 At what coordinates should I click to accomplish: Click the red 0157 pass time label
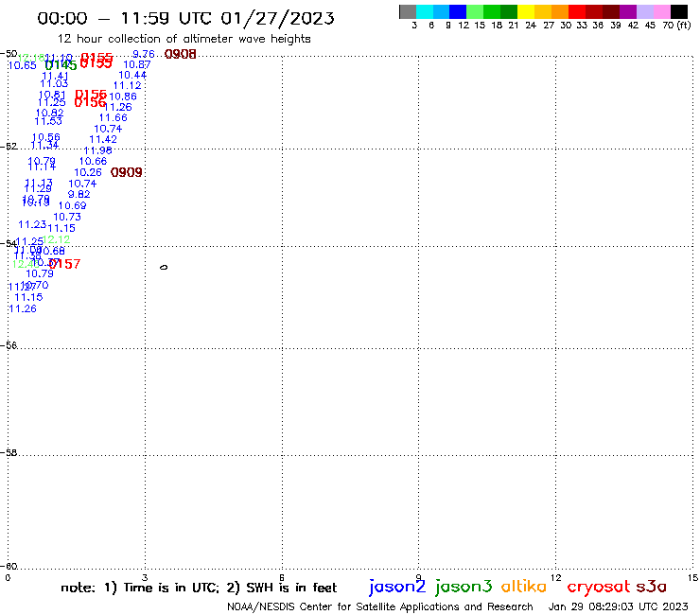click(x=65, y=264)
